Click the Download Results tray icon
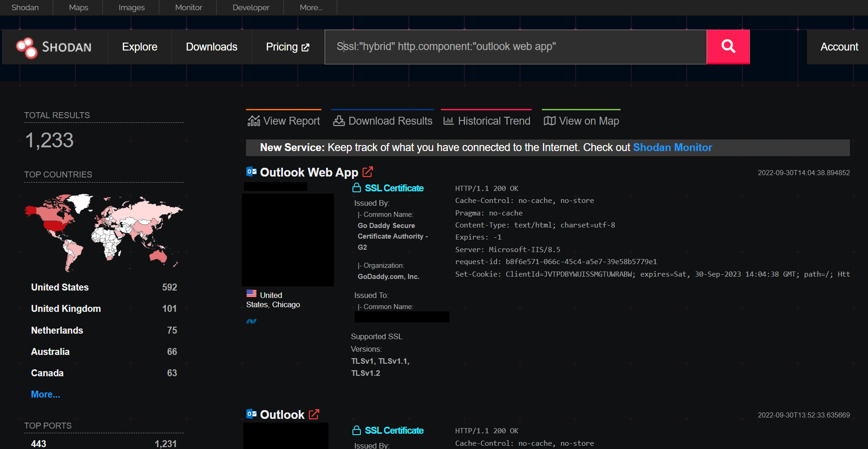This screenshot has height=449, width=868. coord(339,121)
